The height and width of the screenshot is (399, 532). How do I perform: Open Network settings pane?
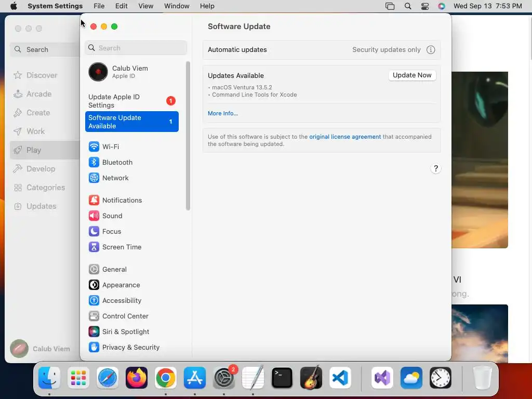tap(131, 178)
